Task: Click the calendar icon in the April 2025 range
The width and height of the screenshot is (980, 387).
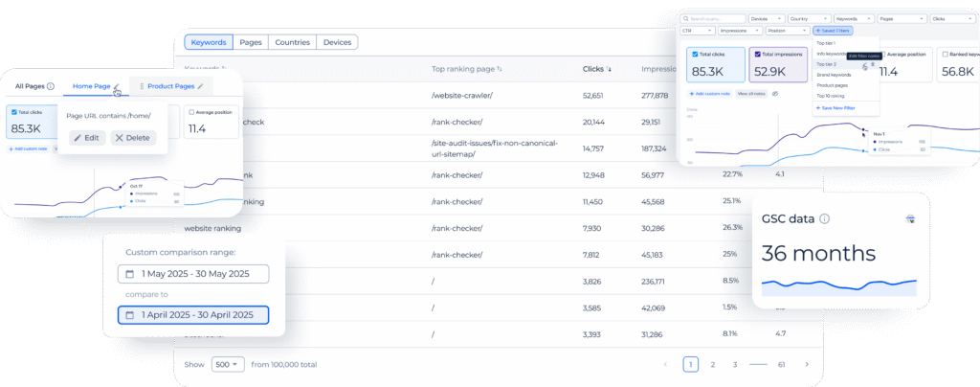Action: click(x=130, y=315)
